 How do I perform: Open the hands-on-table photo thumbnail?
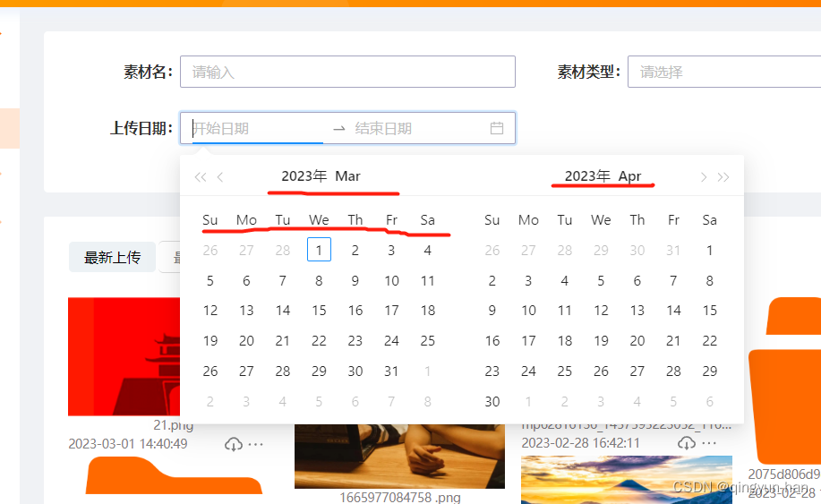pyautogui.click(x=399, y=456)
